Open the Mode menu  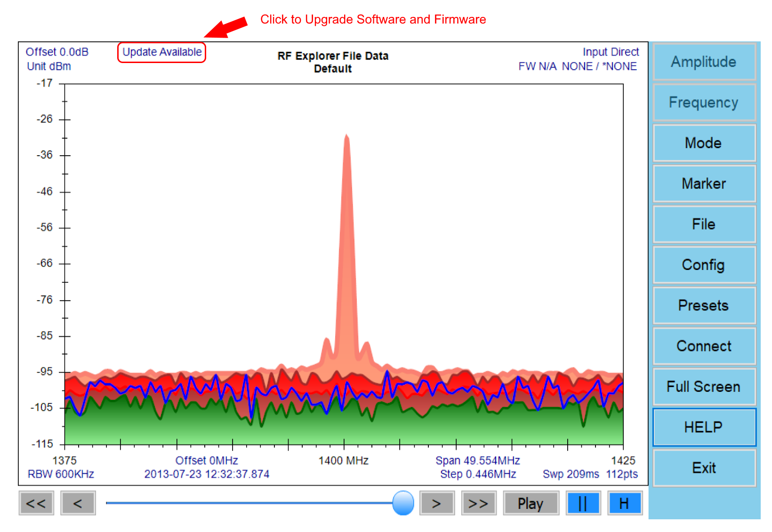coord(704,143)
